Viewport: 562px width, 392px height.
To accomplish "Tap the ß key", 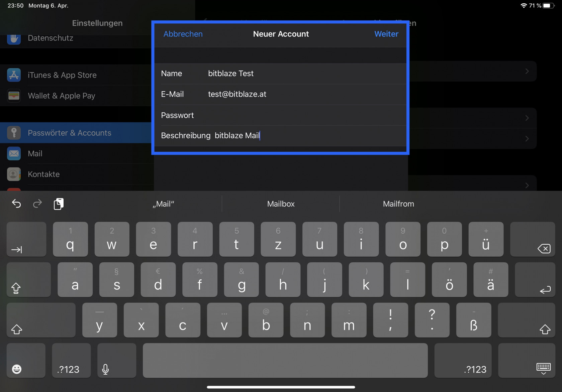I will pyautogui.click(x=474, y=320).
